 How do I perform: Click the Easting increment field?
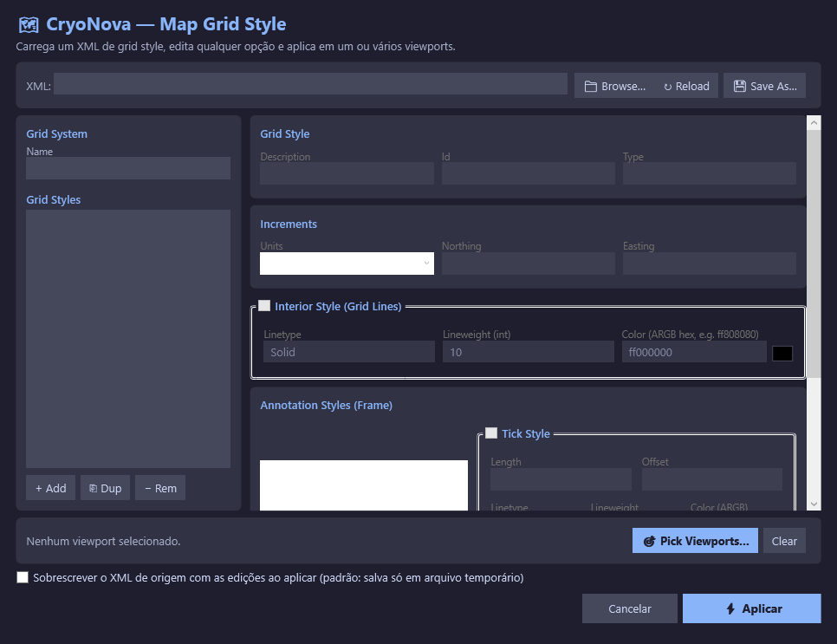click(710, 263)
